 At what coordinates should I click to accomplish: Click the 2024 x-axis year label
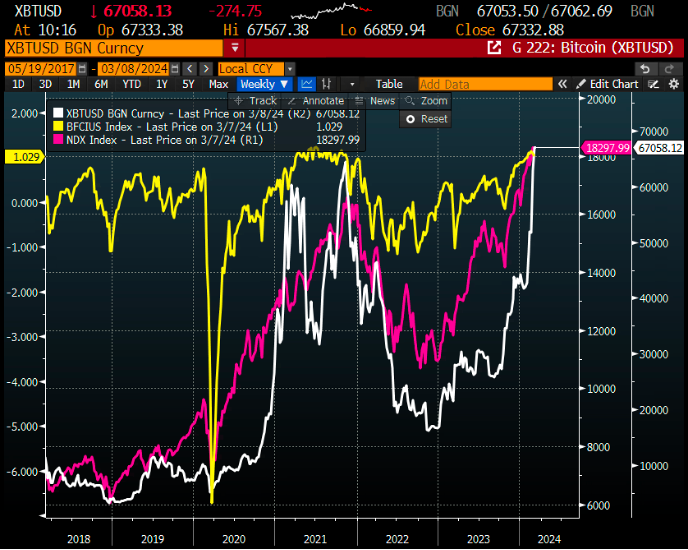[x=549, y=539]
